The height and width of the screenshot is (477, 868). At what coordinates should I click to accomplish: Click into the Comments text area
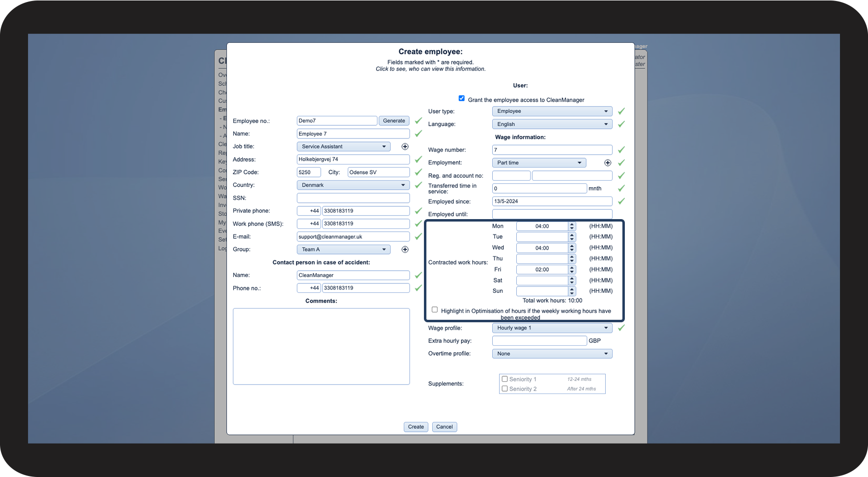point(321,346)
